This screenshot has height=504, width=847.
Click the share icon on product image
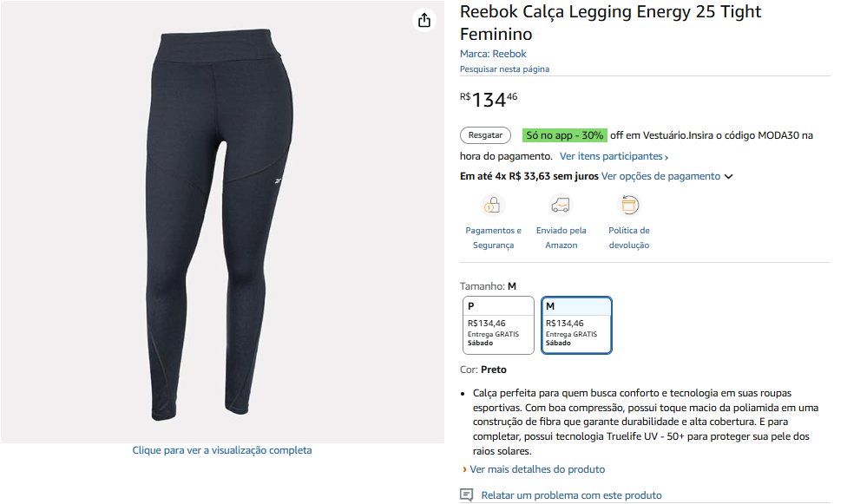[424, 21]
